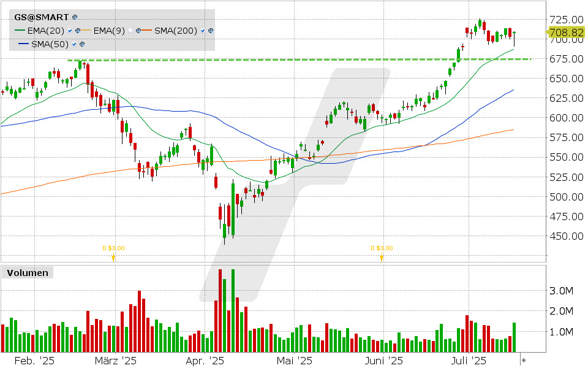Click the 725.00 price axis label
The width and height of the screenshot is (588, 368).
[566, 19]
